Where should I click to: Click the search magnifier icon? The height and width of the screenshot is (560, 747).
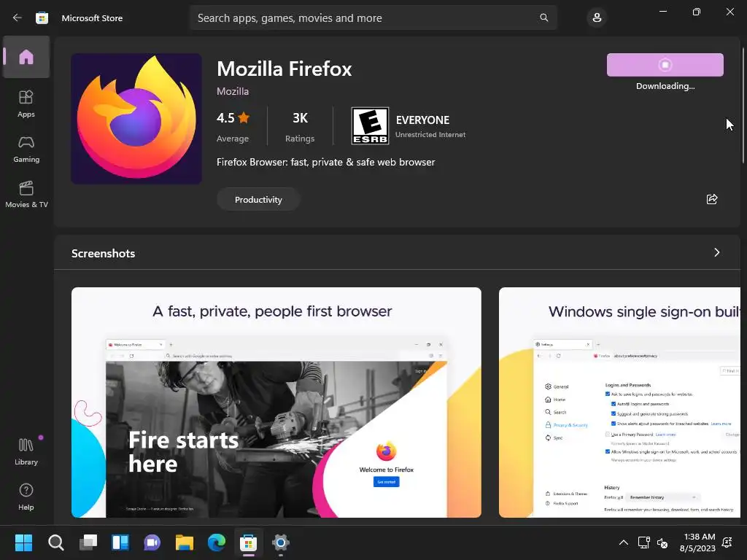[544, 17]
